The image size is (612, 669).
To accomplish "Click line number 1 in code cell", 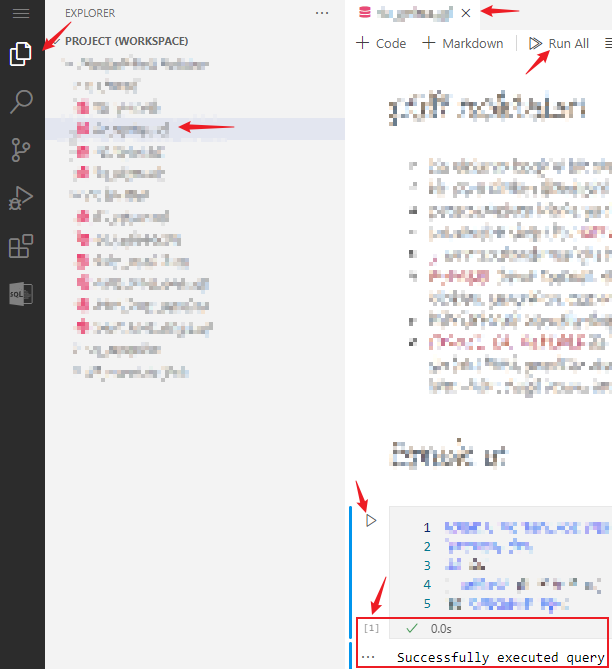I will pyautogui.click(x=427, y=528).
